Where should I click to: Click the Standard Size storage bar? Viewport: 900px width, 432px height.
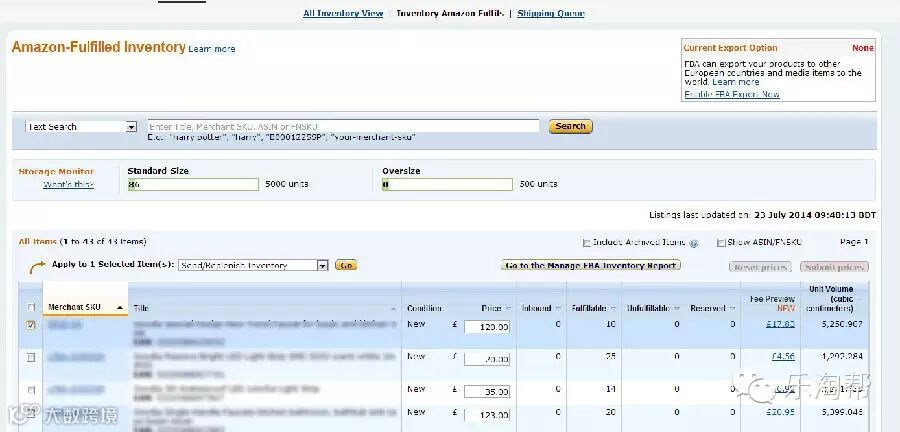pyautogui.click(x=193, y=184)
